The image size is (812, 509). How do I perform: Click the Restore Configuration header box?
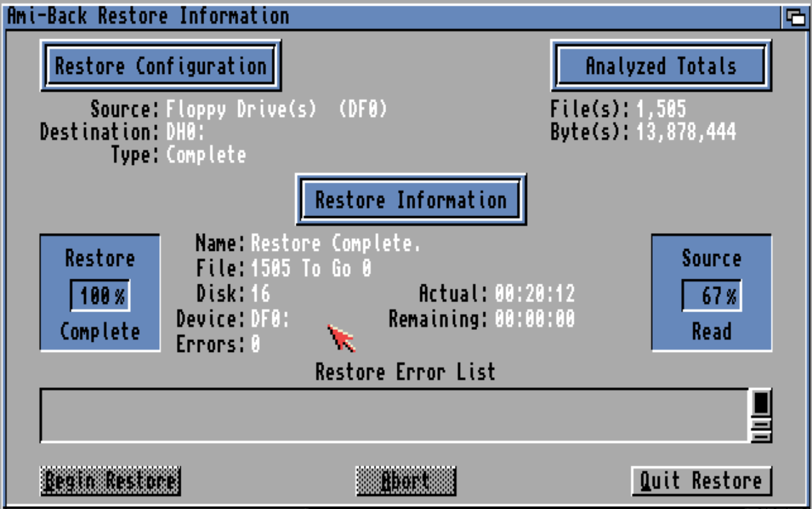(x=161, y=66)
